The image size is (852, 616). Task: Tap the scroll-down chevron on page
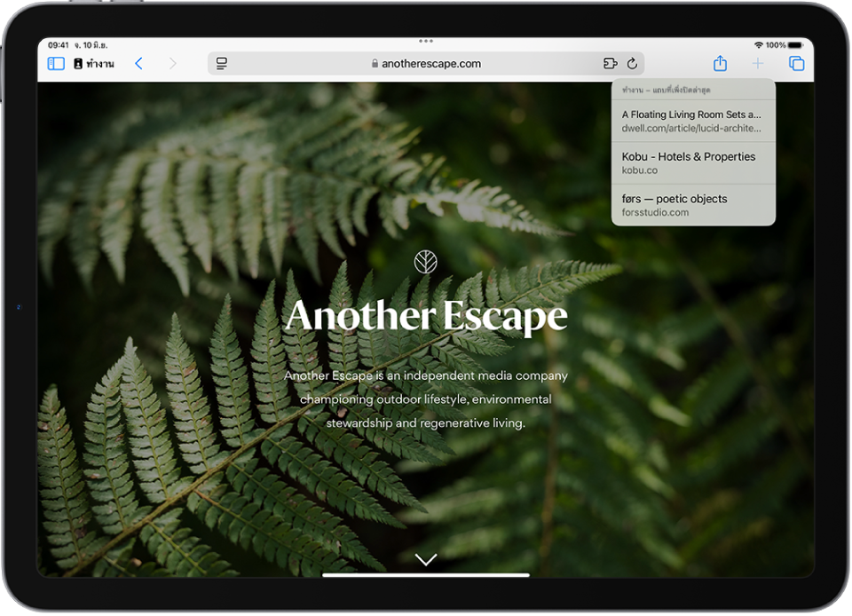pyautogui.click(x=426, y=559)
